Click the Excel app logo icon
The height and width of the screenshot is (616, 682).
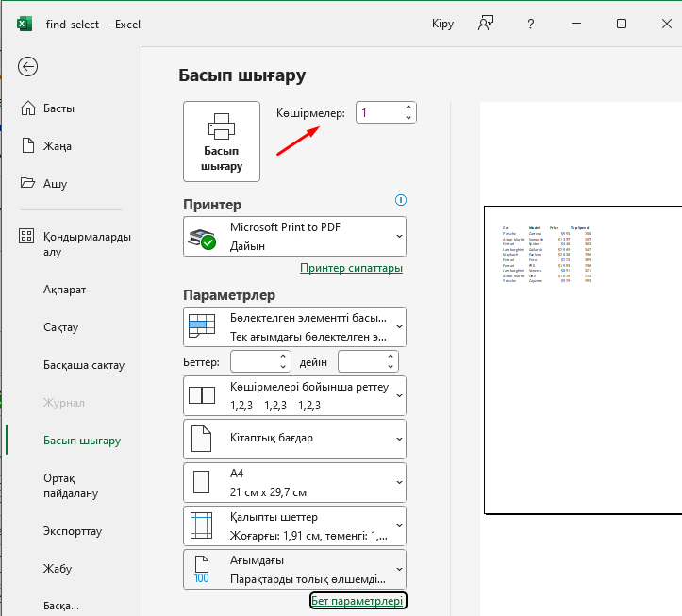[25, 24]
